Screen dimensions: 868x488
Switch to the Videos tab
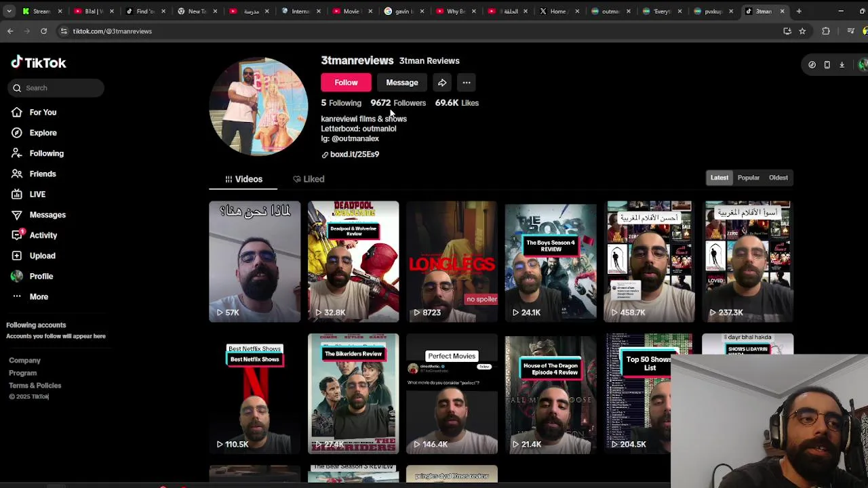click(243, 179)
